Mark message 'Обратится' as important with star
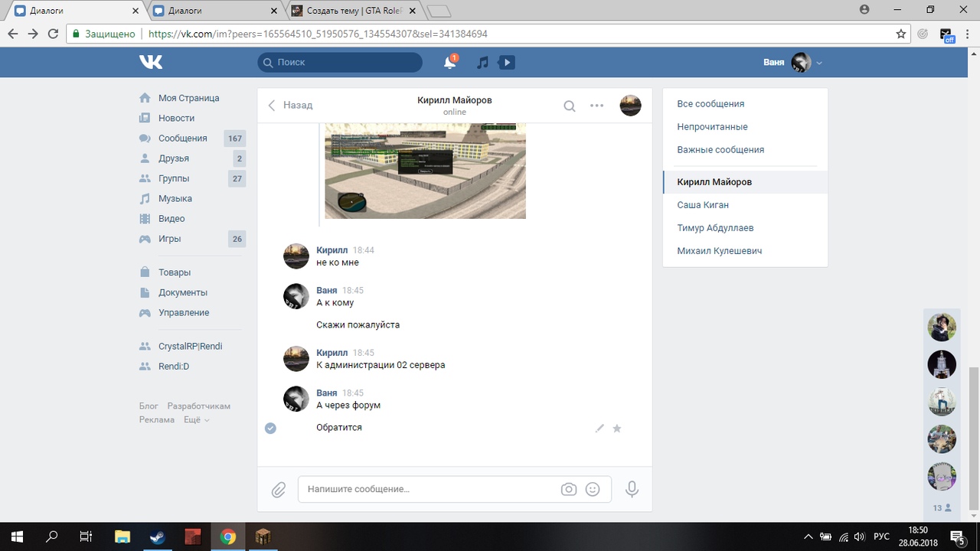The width and height of the screenshot is (980, 551). (x=617, y=429)
